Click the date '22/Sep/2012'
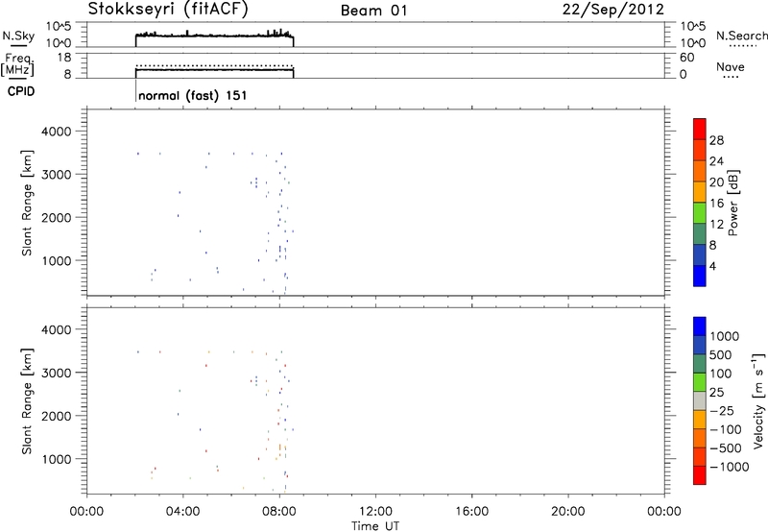This screenshot has width=768, height=532. tap(612, 10)
